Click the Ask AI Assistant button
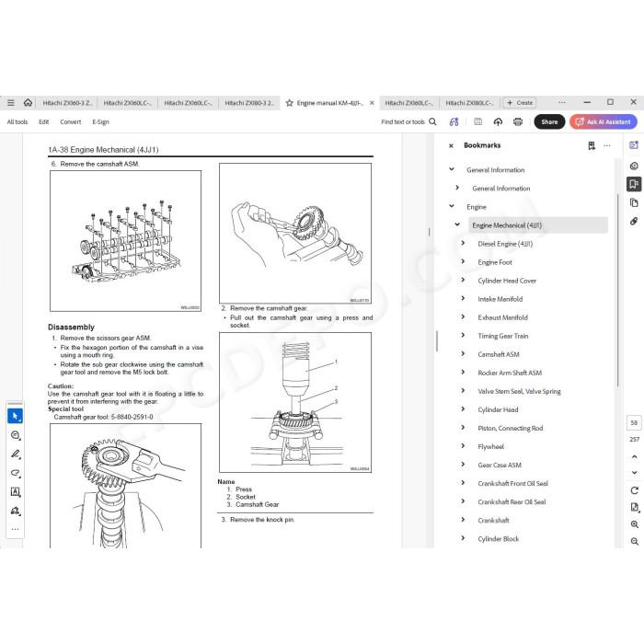 tap(604, 121)
